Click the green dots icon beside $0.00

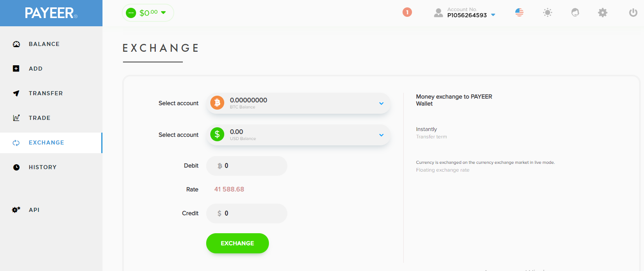coord(131,13)
